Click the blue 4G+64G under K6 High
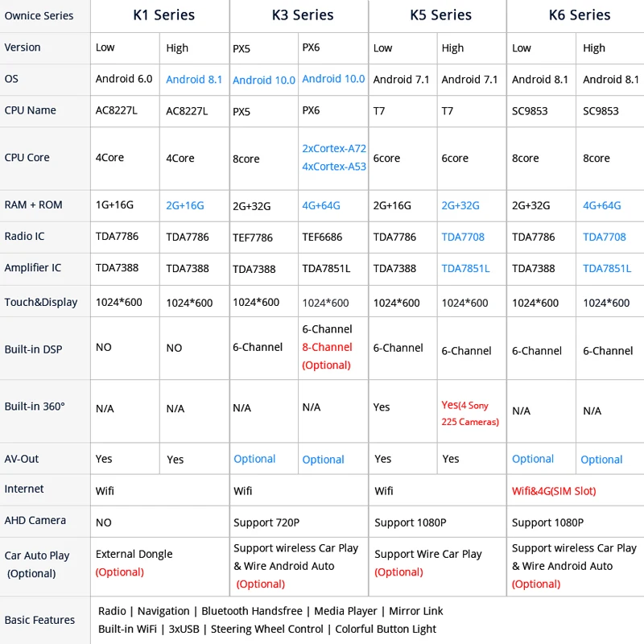 click(602, 205)
